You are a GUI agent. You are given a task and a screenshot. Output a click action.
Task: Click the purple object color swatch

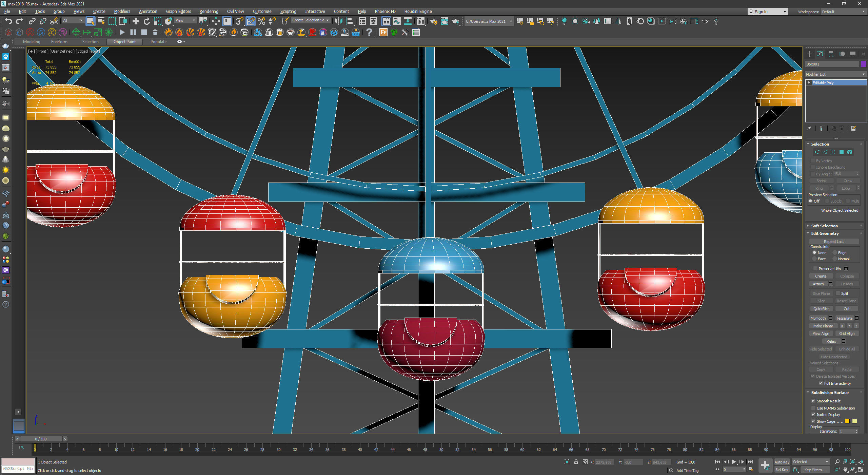point(864,64)
